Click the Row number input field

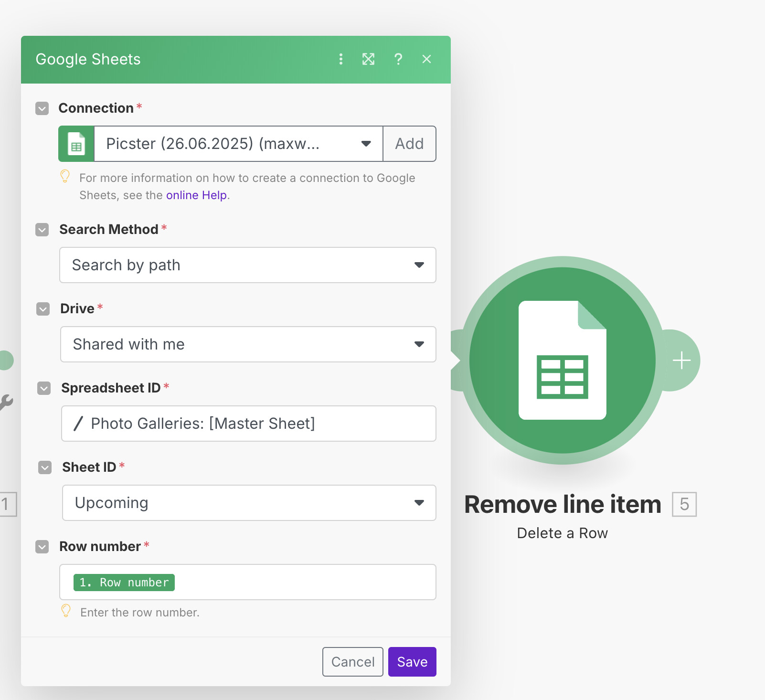pyautogui.click(x=248, y=582)
